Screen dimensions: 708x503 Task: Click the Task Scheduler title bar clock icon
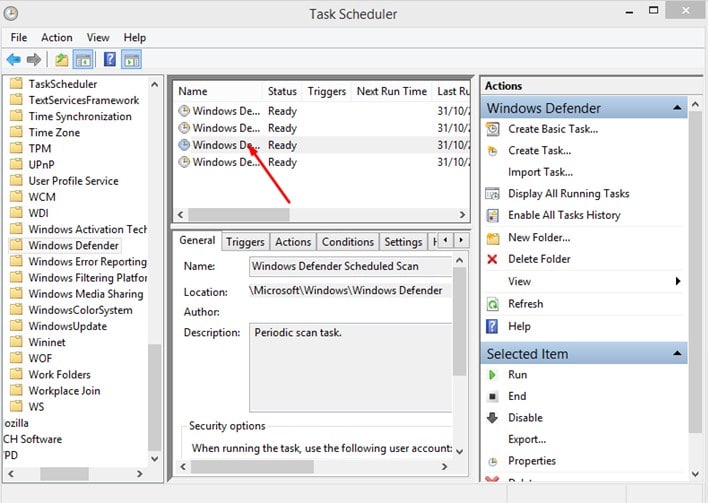coord(11,14)
